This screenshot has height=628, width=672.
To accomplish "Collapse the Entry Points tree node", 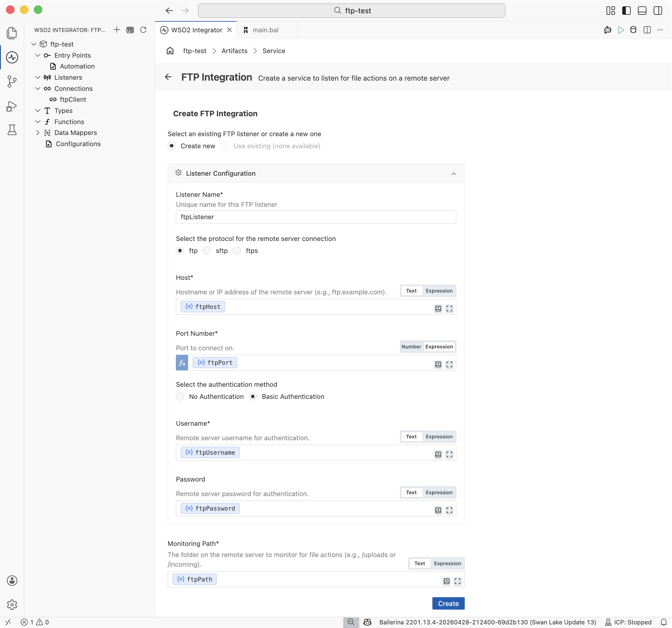I will click(x=38, y=55).
